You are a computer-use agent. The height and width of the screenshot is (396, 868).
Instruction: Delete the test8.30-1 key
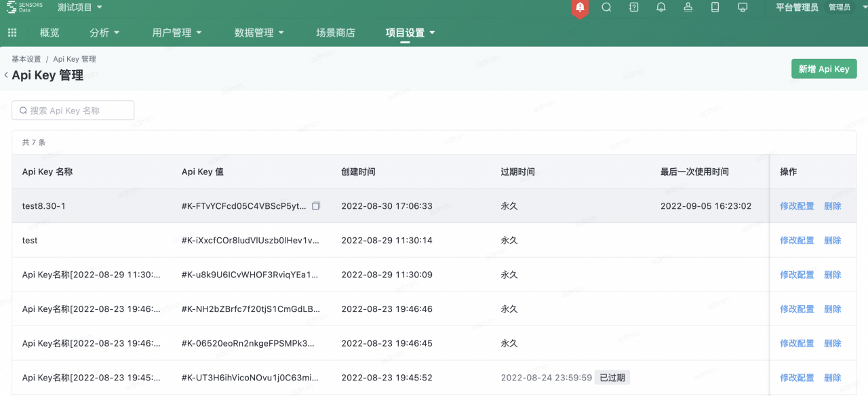coord(833,206)
